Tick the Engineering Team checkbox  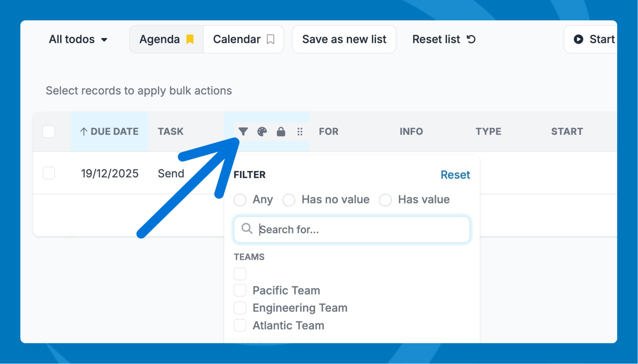pyautogui.click(x=240, y=308)
